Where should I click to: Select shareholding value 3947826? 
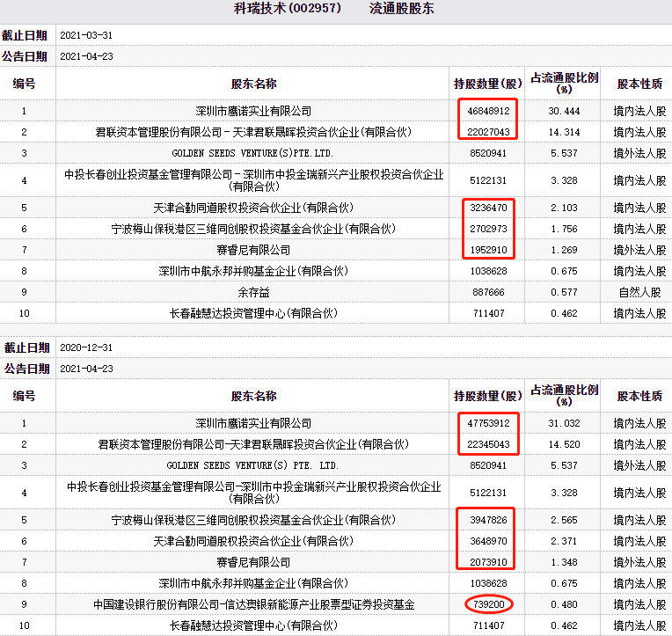click(488, 520)
